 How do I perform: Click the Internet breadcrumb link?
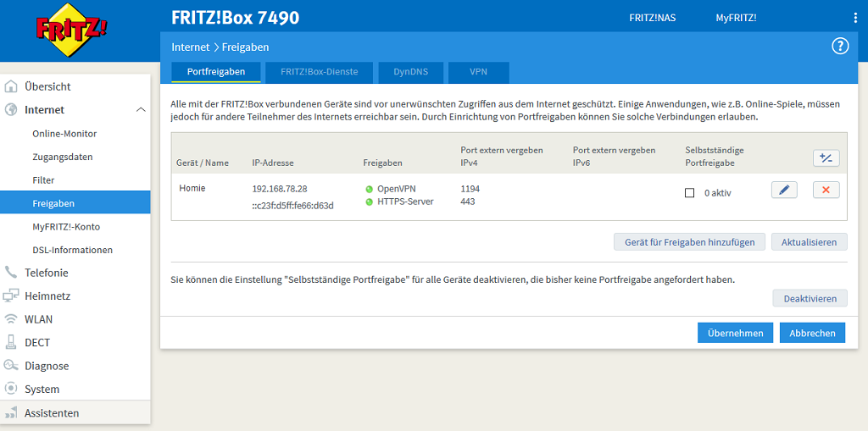click(191, 47)
